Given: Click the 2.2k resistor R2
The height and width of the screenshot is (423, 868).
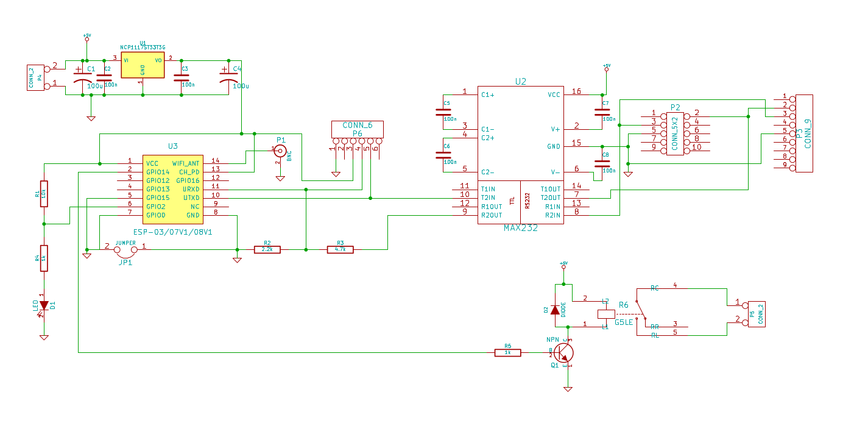Looking at the screenshot, I should point(266,249).
